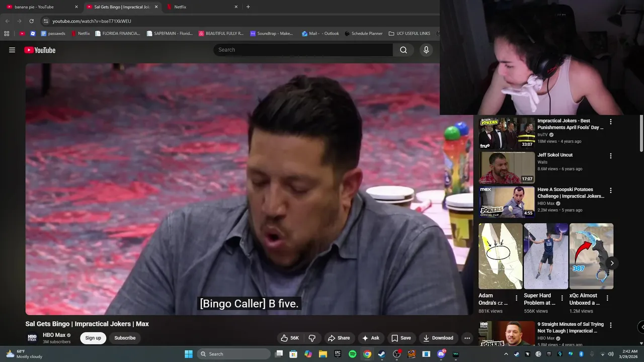Open the xQc Almost Unboxed short thumbnail

click(x=591, y=256)
